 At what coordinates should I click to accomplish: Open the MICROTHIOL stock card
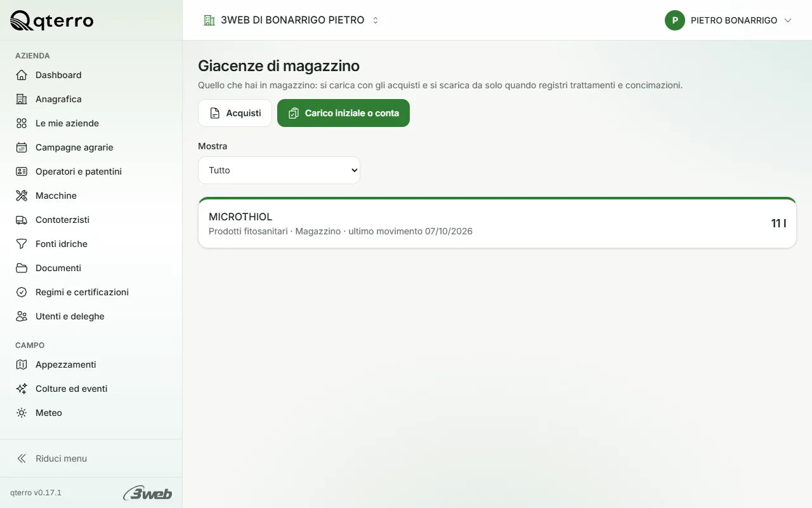pyautogui.click(x=497, y=223)
